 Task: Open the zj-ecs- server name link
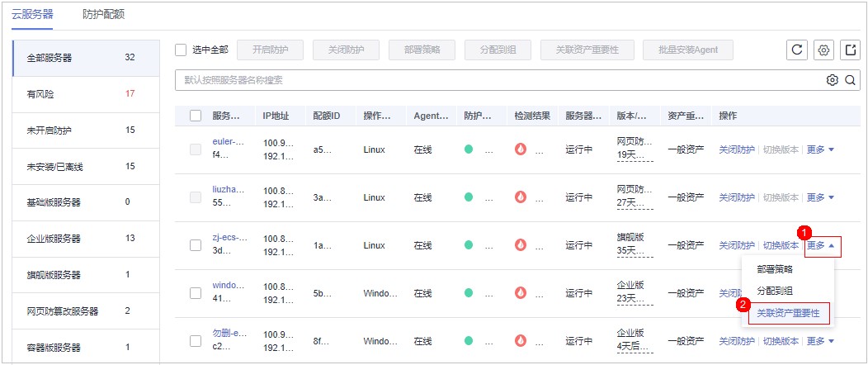(x=229, y=238)
